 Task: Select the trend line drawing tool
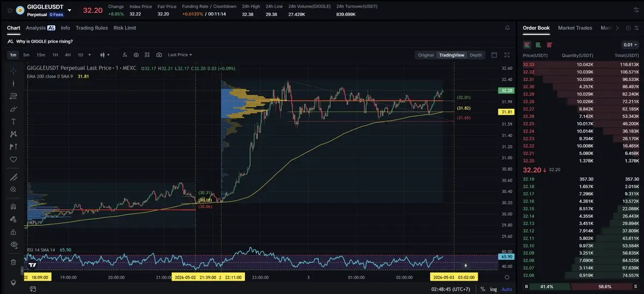13,83
